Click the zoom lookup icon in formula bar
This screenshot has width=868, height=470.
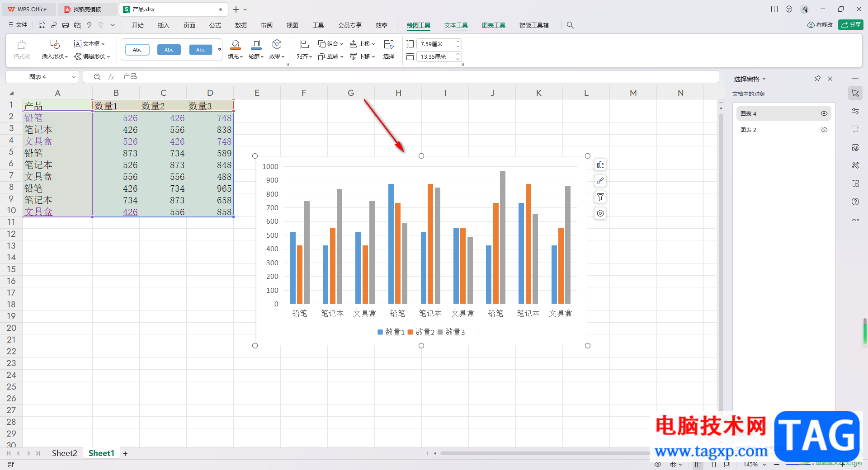97,77
